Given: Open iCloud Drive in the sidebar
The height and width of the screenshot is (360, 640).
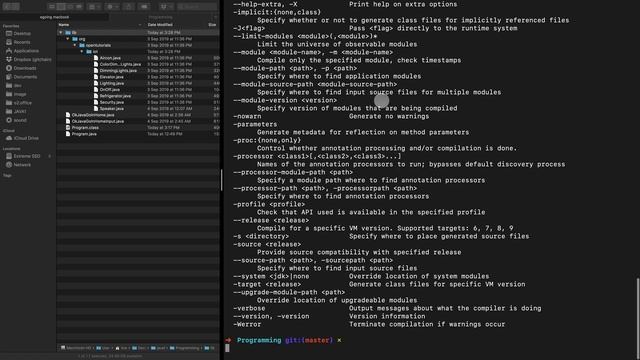Looking at the screenshot, I should [22, 138].
